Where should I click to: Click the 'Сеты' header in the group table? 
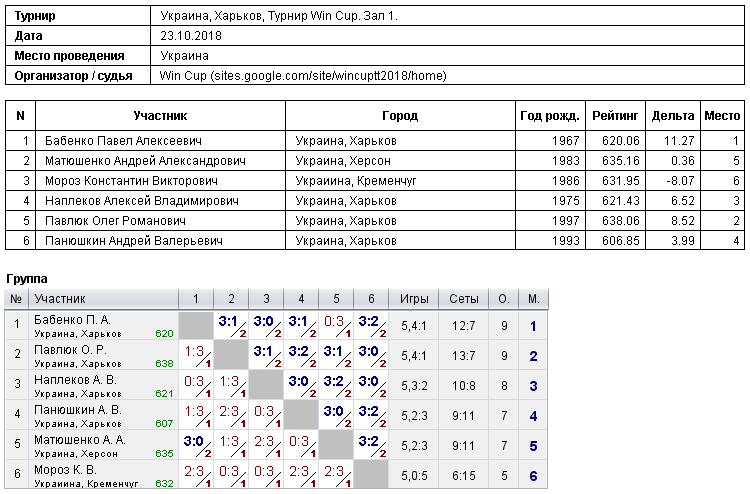pyautogui.click(x=463, y=299)
